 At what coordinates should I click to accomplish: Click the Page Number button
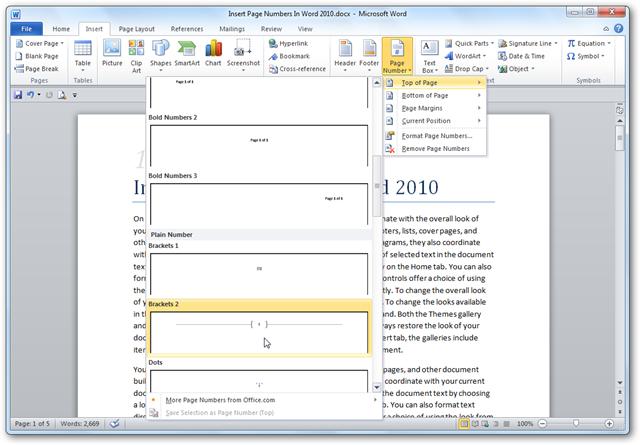click(397, 56)
